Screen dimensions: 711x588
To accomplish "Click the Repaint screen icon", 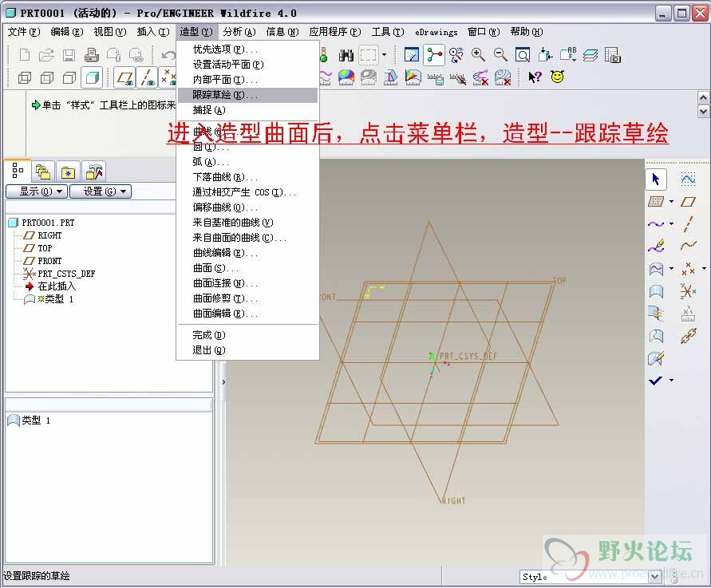I will (x=412, y=55).
